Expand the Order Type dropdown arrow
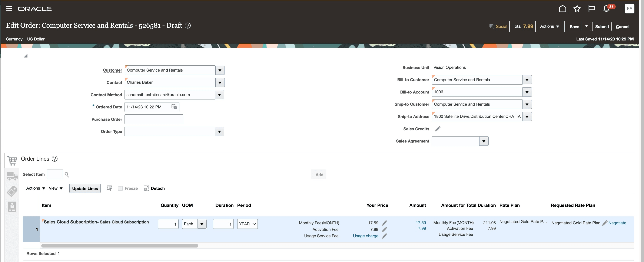 point(219,132)
